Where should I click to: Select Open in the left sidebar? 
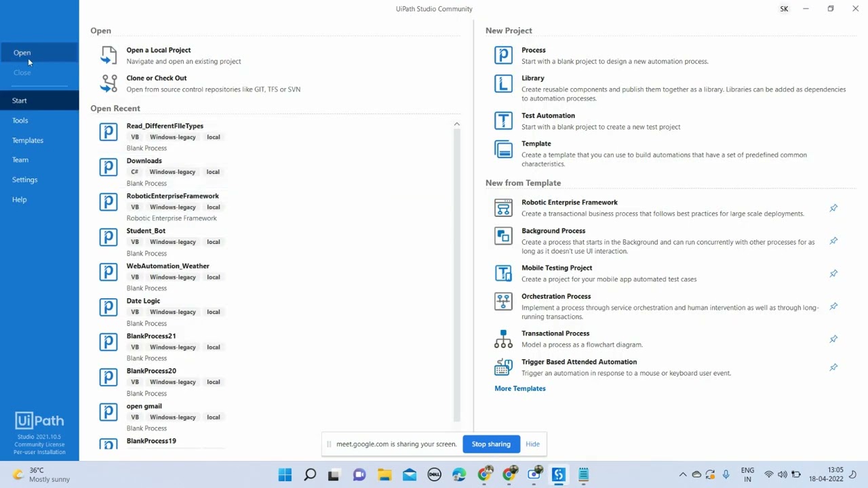click(x=39, y=53)
